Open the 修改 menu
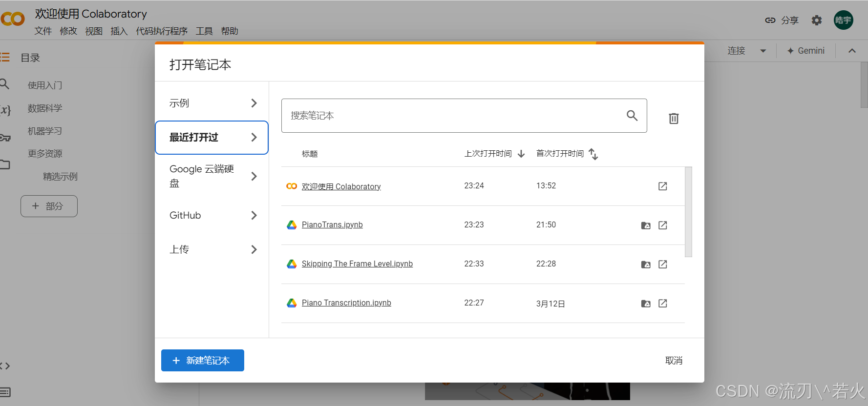 pos(68,31)
